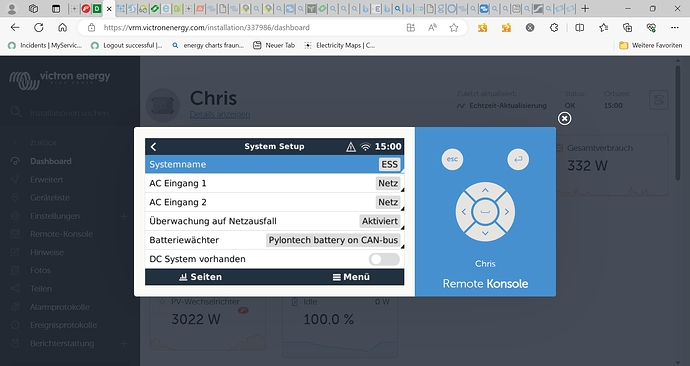690x366 pixels.
Task: Click the installation settings icon near Ortszeit
Action: pos(659,100)
